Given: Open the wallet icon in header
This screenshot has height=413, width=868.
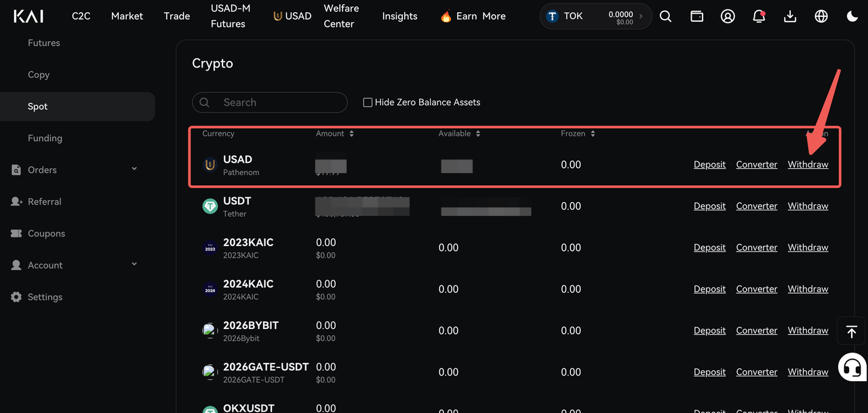Looking at the screenshot, I should (x=696, y=16).
